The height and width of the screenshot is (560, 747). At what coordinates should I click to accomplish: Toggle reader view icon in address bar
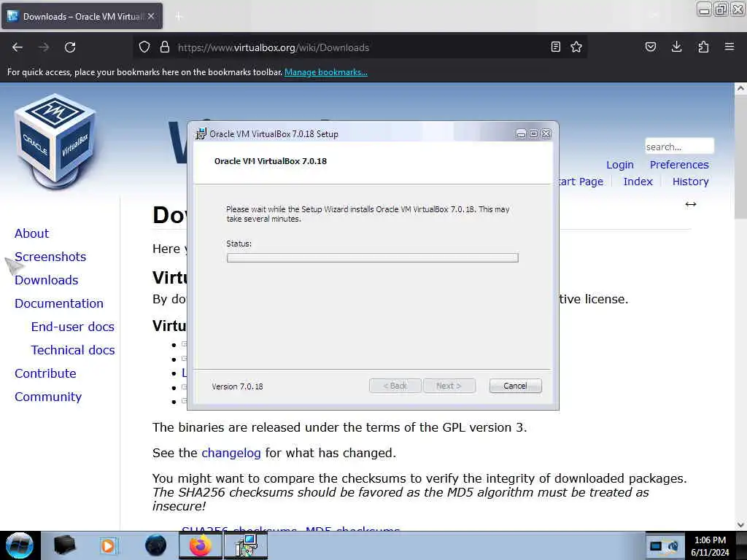coord(555,47)
